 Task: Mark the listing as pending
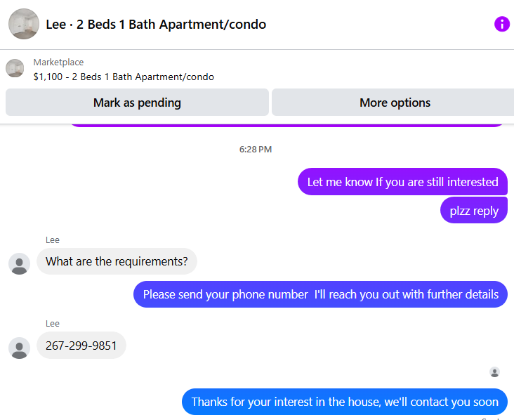[137, 103]
